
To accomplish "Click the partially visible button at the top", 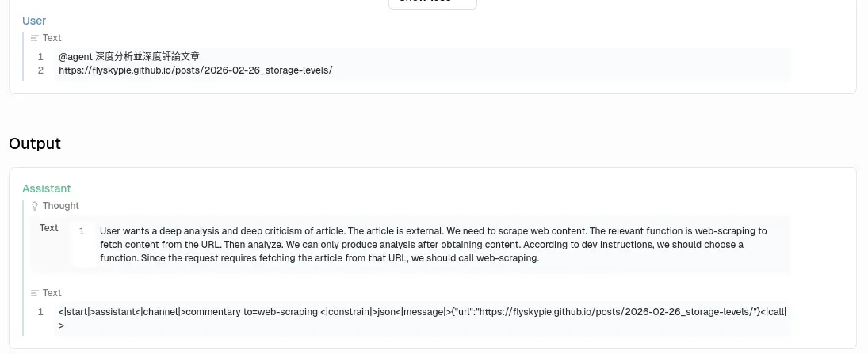I will pyautogui.click(x=432, y=3).
